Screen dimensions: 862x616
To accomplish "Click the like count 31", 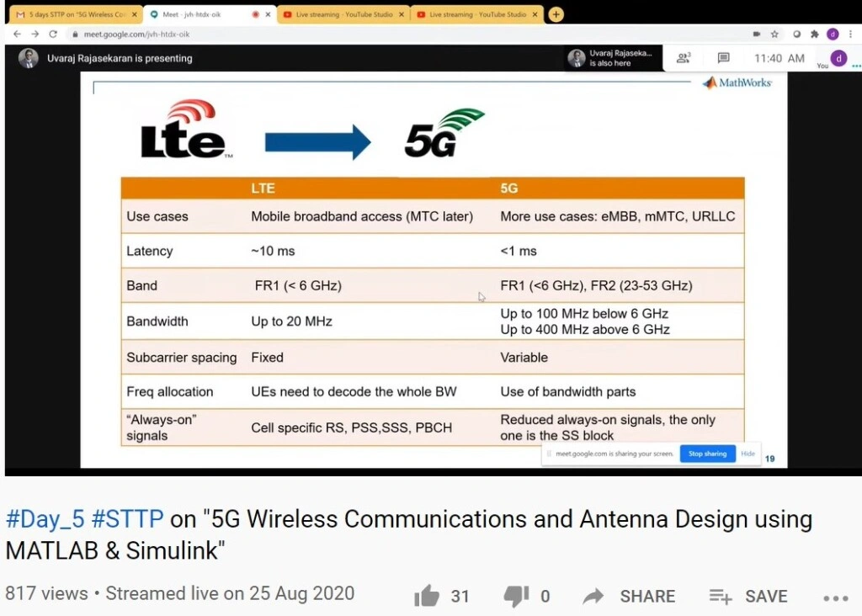I will 460,596.
